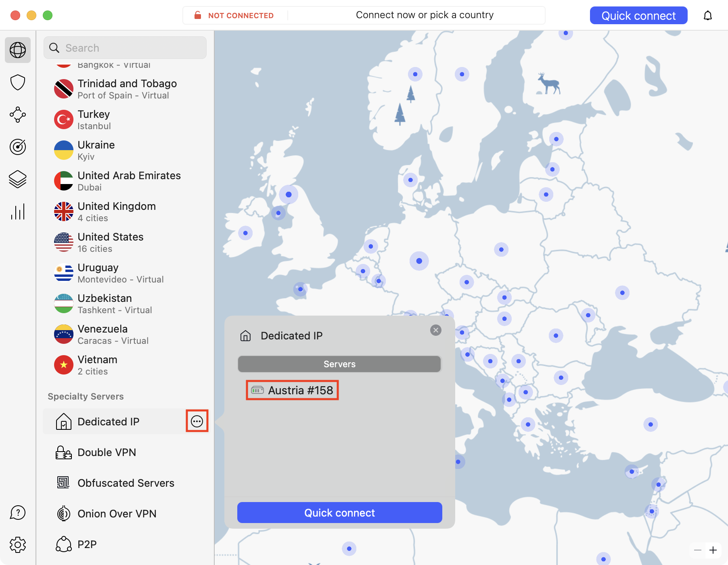Click the red unlocked padlock status icon
This screenshot has height=565, width=728.
point(198,15)
